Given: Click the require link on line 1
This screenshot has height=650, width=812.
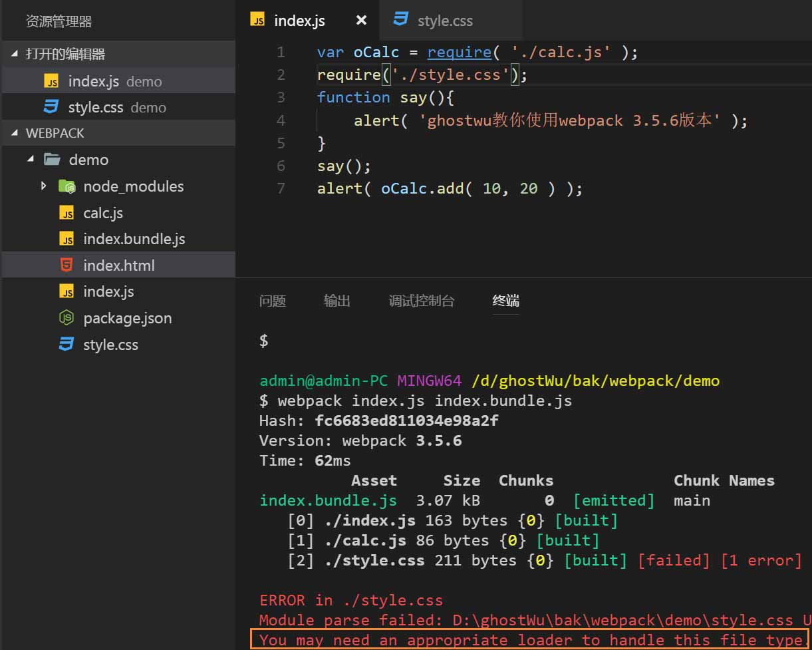Looking at the screenshot, I should (460, 52).
